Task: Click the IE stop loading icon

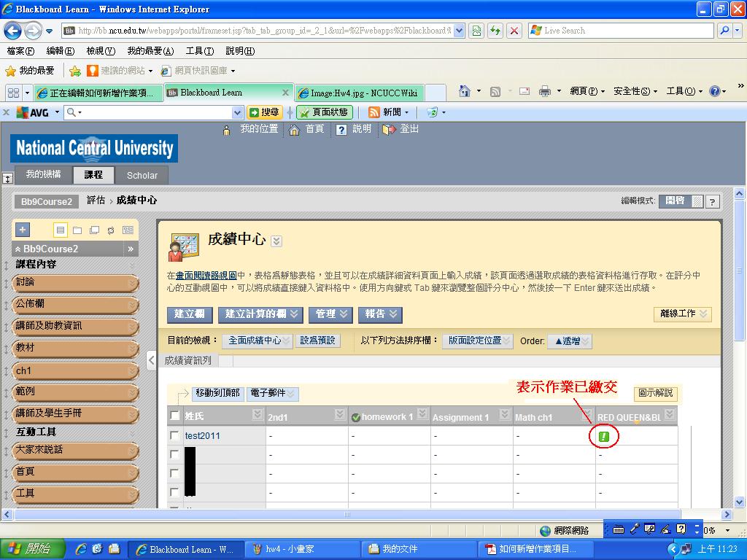Action: pyautogui.click(x=514, y=31)
